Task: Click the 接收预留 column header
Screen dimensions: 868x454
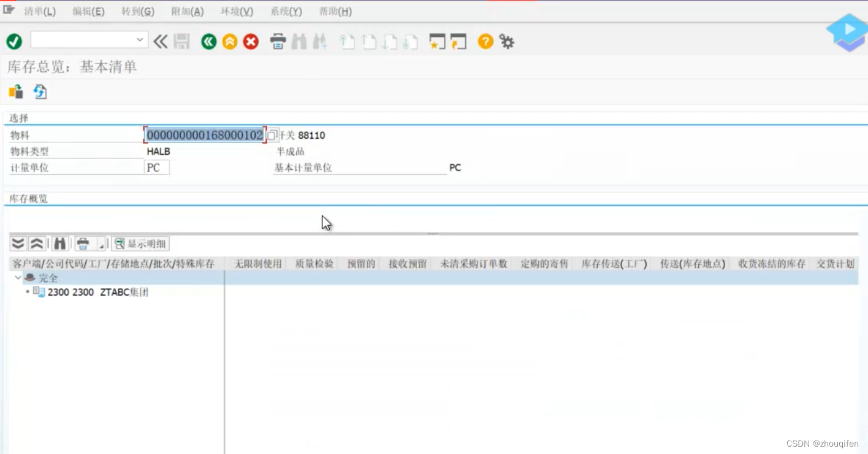Action: point(407,264)
